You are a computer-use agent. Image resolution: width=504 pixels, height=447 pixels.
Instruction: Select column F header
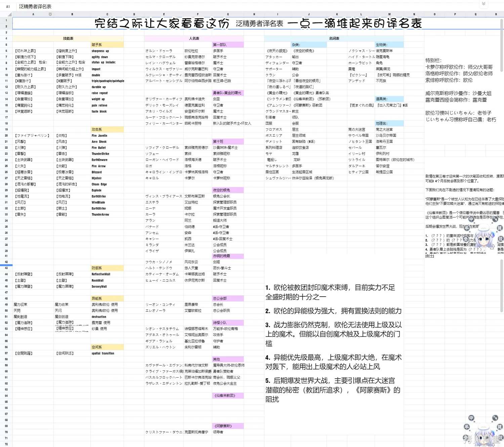click(197, 14)
